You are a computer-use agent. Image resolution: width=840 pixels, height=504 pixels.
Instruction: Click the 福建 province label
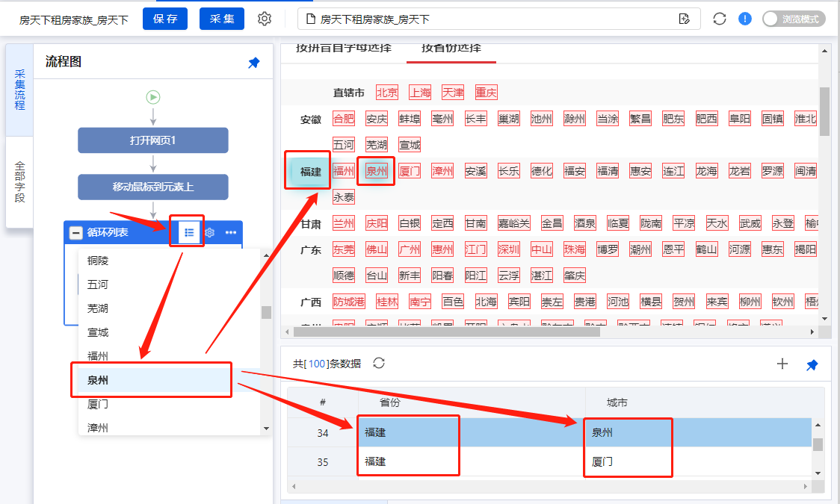pos(310,172)
